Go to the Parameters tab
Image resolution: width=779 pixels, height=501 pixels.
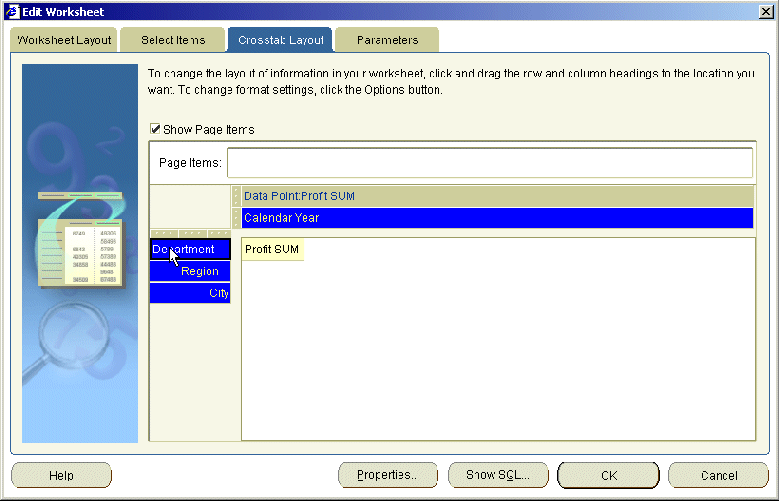coord(387,40)
